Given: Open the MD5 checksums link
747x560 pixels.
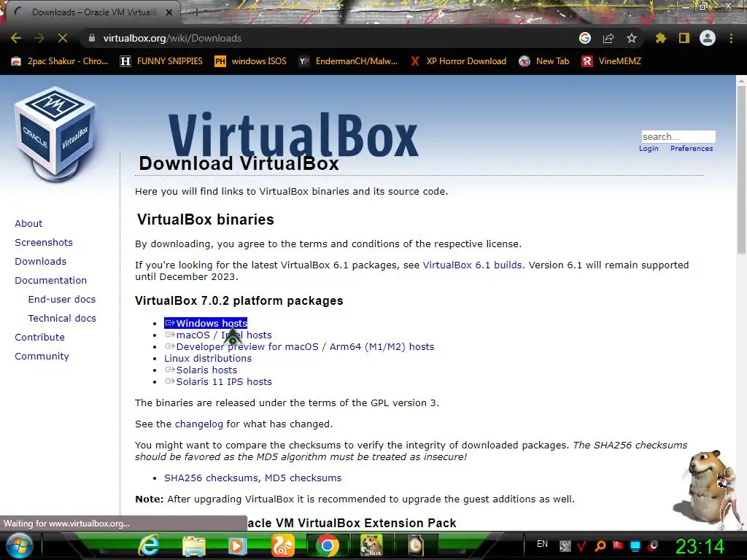Looking at the screenshot, I should pos(303,478).
